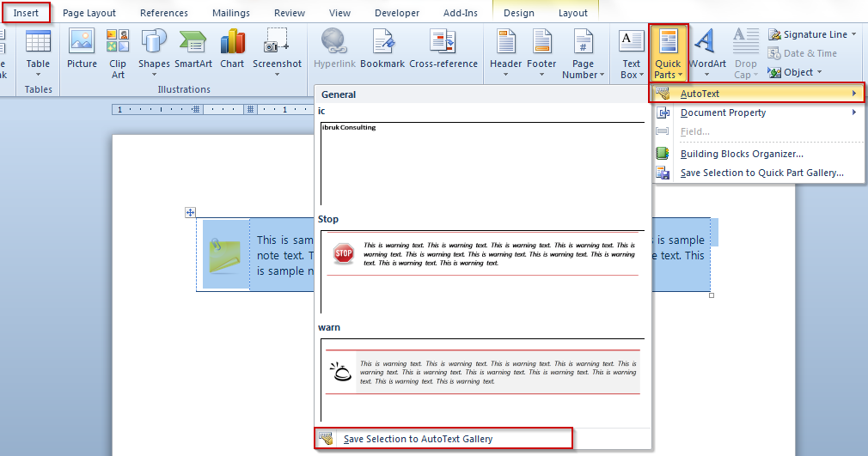This screenshot has width=868, height=456.
Task: Insert a Chart
Action: coord(232,50)
